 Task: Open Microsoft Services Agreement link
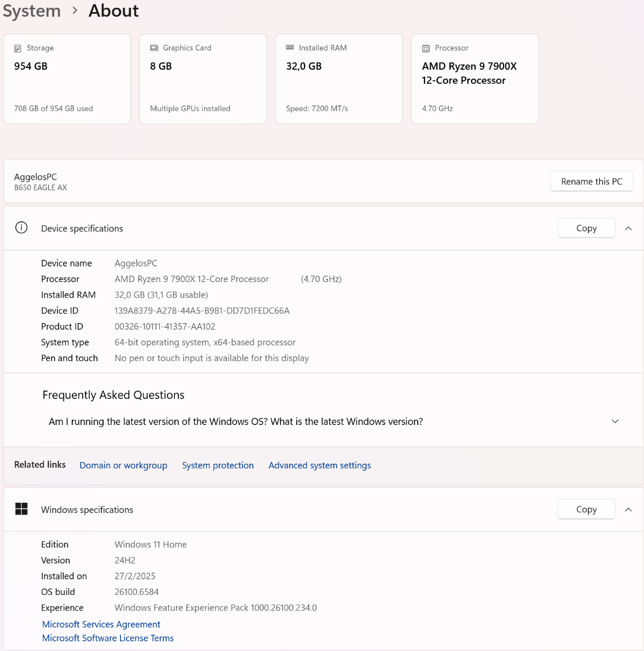click(x=101, y=624)
